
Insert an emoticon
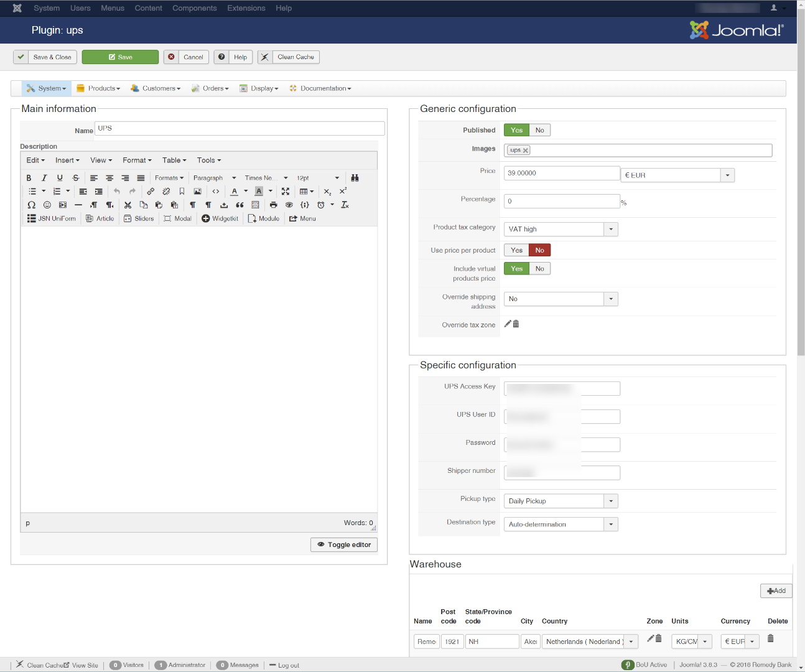pyautogui.click(x=47, y=205)
